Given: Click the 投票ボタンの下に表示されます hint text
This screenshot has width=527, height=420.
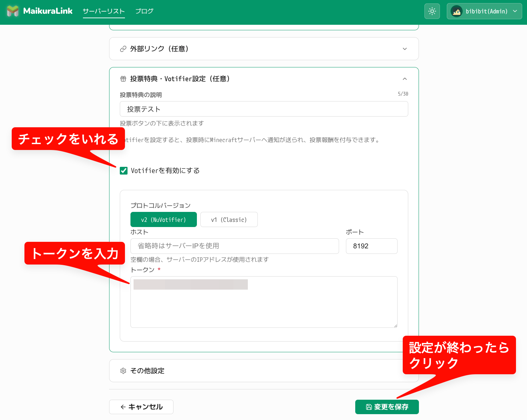Looking at the screenshot, I should (x=162, y=123).
